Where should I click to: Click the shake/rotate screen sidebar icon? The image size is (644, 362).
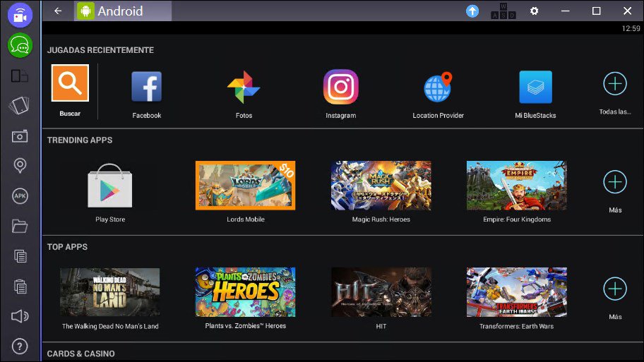19,106
